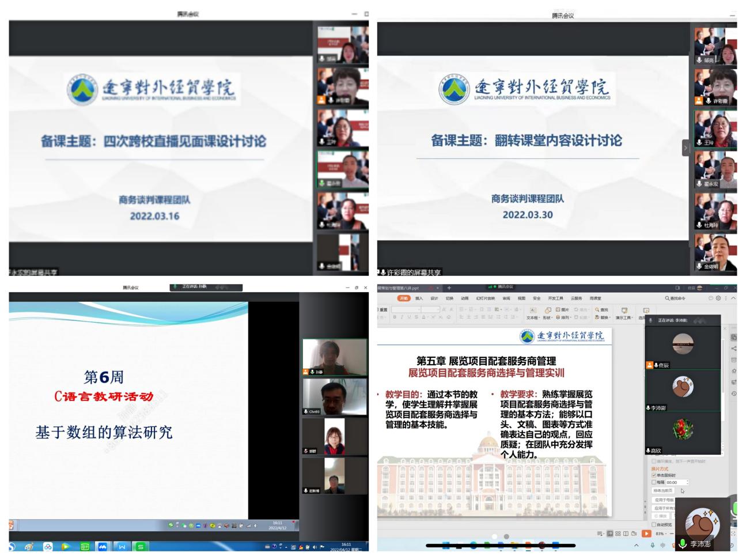746x560 pixels.
Task: Open the font name combo box
Action: (406, 310)
